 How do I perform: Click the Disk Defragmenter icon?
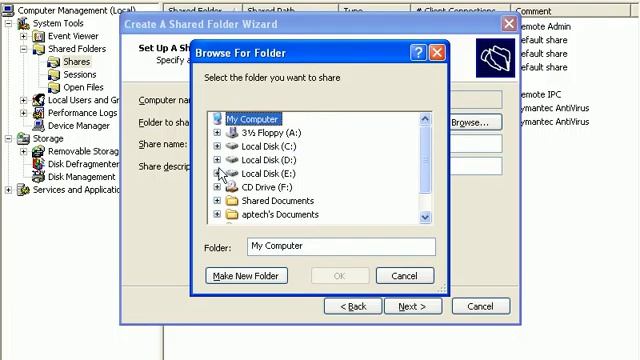point(38,164)
